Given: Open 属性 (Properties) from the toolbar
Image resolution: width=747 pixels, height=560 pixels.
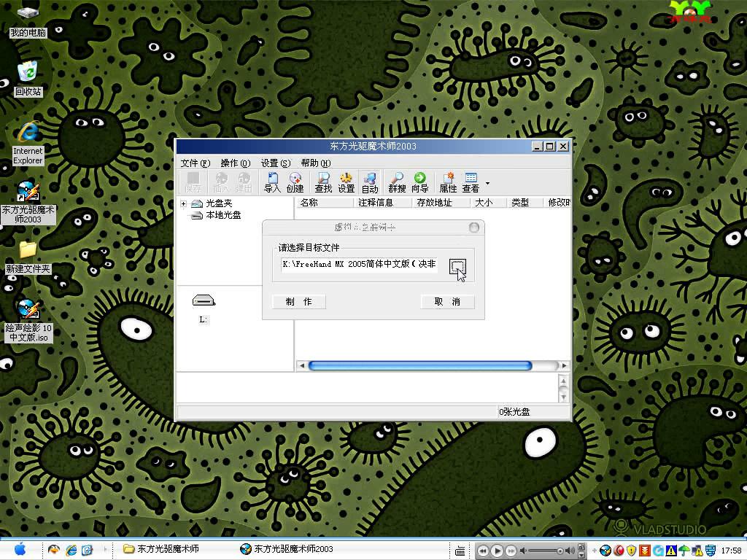Looking at the screenshot, I should tap(448, 183).
